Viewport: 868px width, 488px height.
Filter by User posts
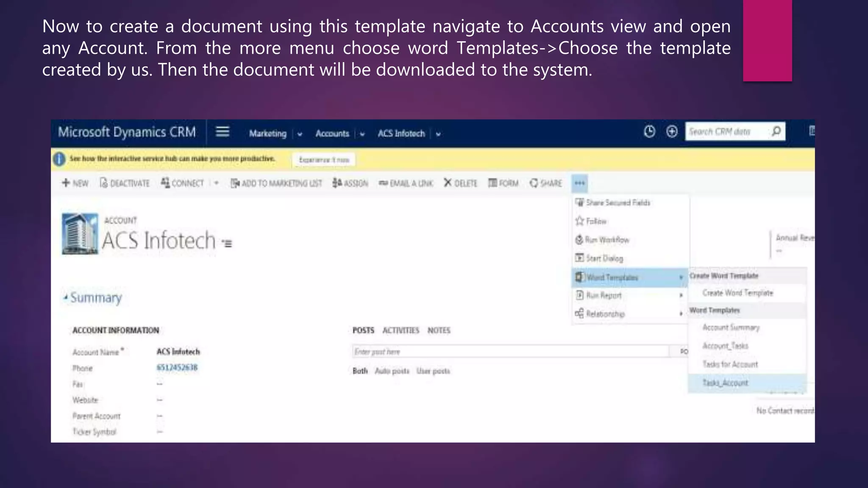click(x=433, y=371)
